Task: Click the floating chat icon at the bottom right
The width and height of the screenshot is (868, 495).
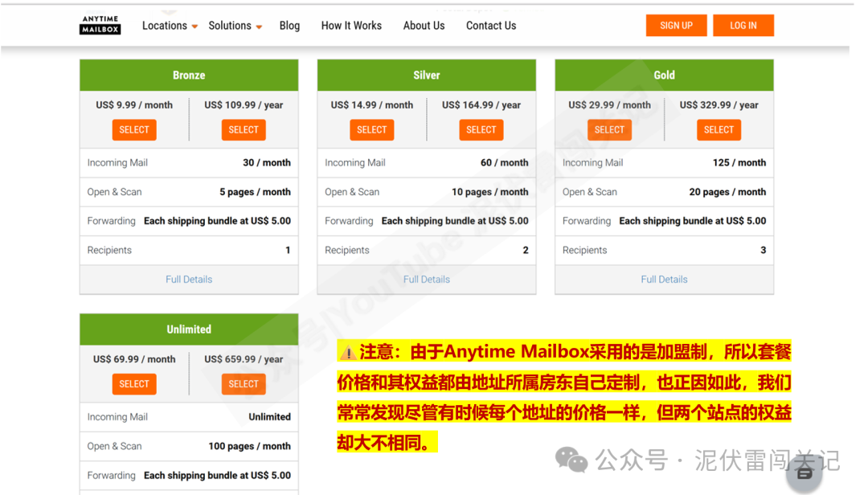Action: click(804, 472)
